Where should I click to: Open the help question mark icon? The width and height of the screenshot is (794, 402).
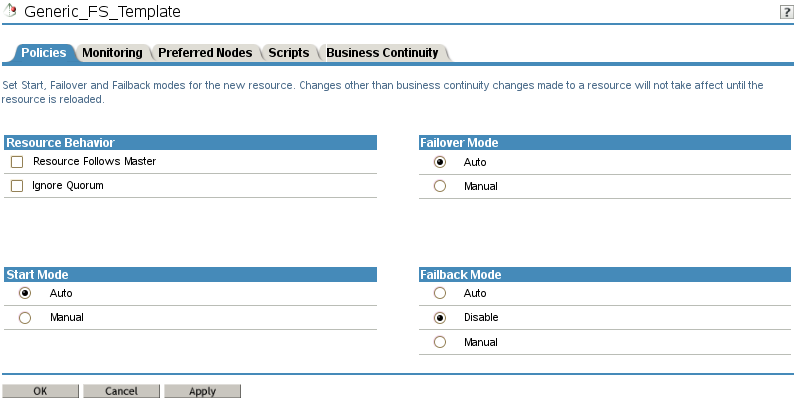pos(785,11)
